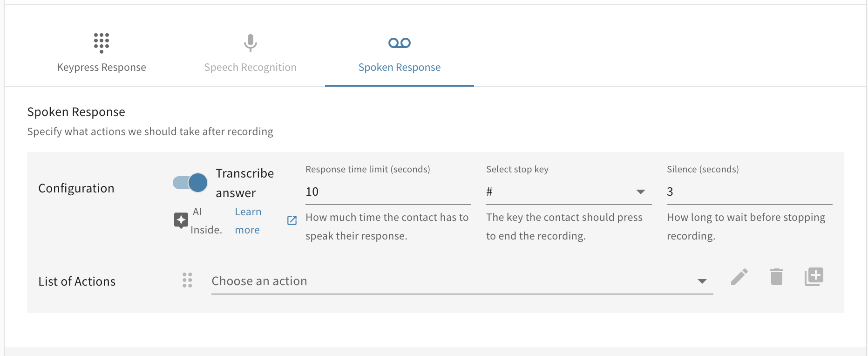Delete the action using the trash icon
Viewport: 868px width, 356px height.
[777, 277]
